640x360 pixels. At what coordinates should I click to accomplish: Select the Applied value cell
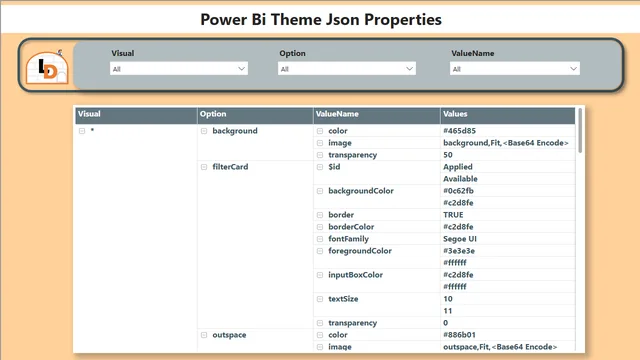[x=508, y=167]
